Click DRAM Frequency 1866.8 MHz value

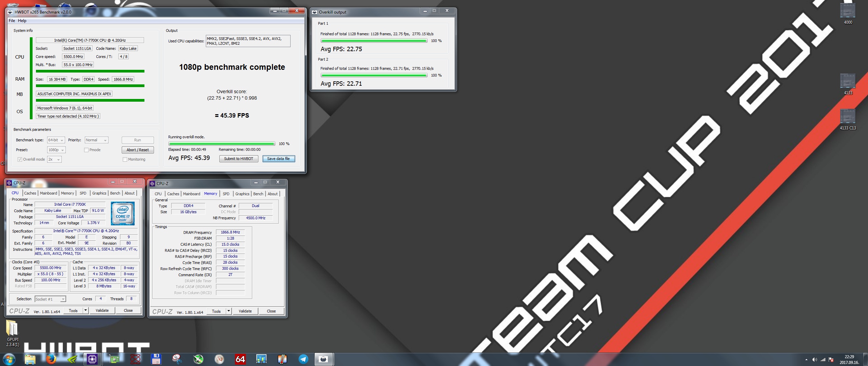230,232
